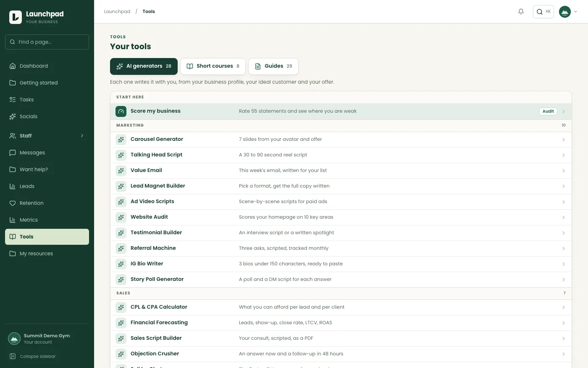Click the notifications bell icon
Screen dimensions: 588x368
(x=521, y=12)
